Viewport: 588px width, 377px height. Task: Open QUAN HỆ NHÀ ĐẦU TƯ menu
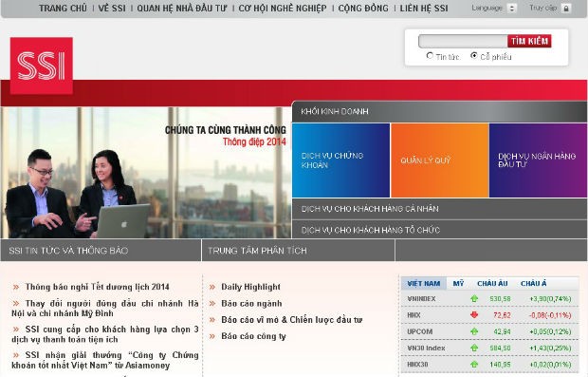click(x=182, y=9)
